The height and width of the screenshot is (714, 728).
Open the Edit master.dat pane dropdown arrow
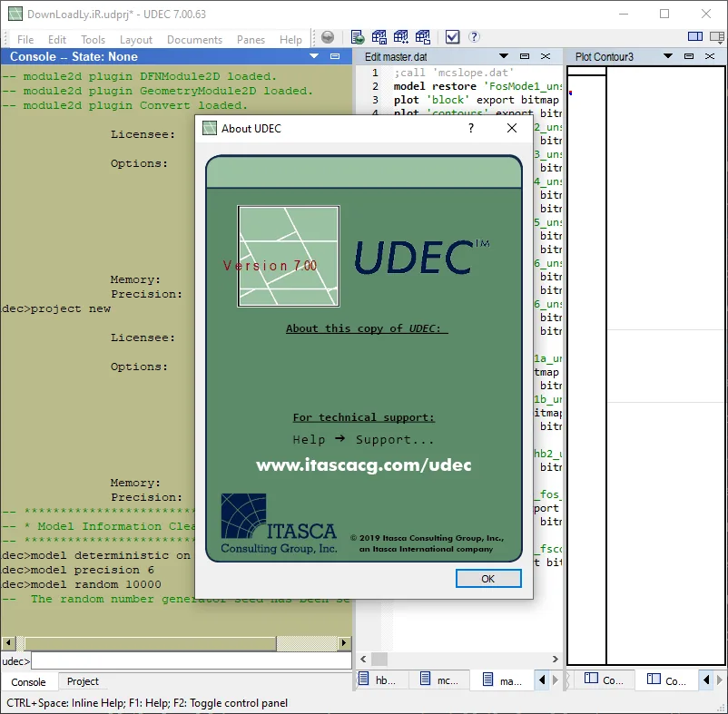tap(504, 56)
